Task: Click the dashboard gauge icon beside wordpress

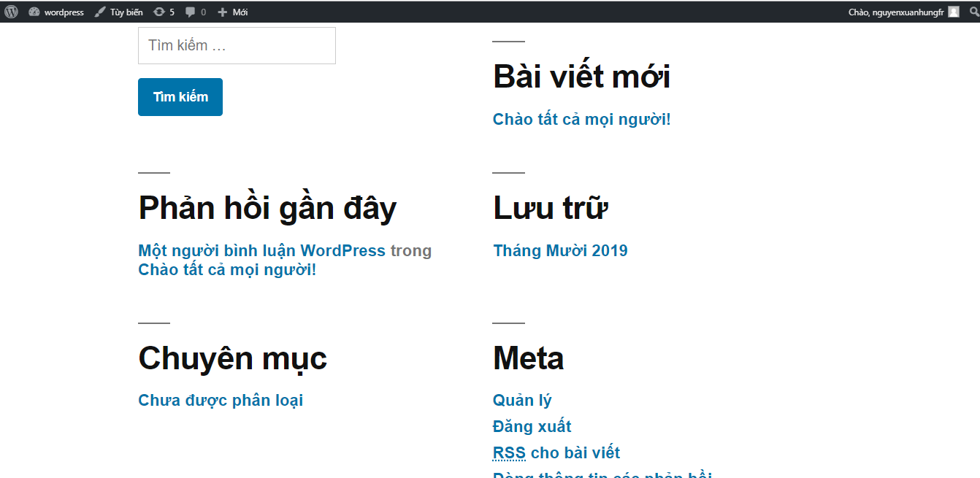Action: (34, 12)
